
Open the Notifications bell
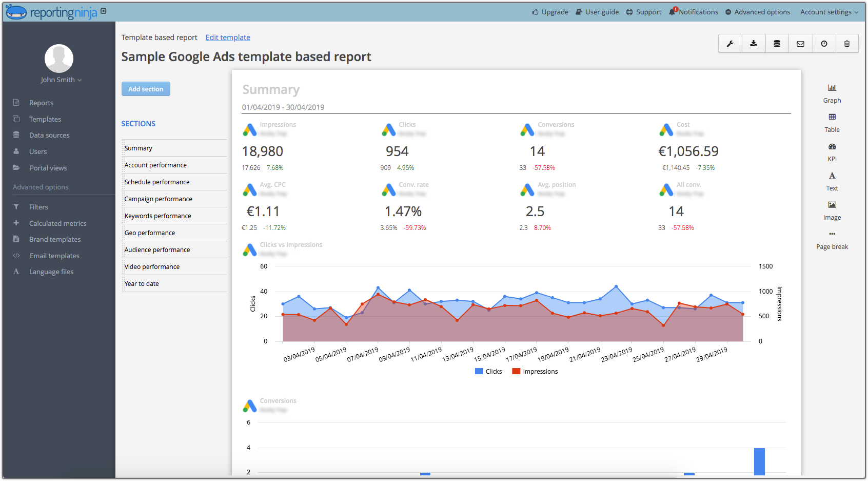[x=694, y=11]
